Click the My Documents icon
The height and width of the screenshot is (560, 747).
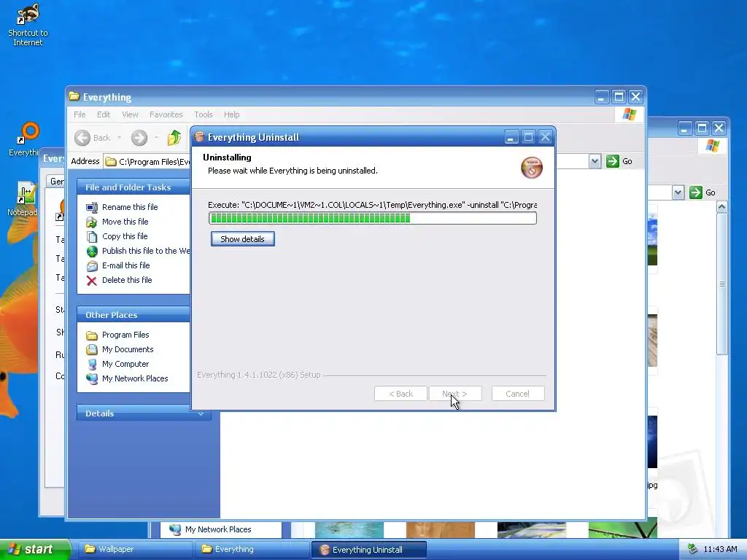coord(91,349)
